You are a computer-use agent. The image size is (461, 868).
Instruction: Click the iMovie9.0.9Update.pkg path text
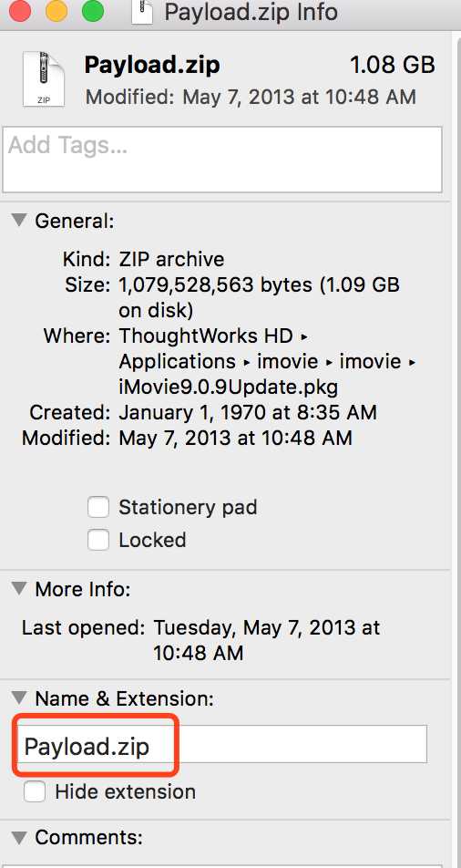click(x=228, y=387)
